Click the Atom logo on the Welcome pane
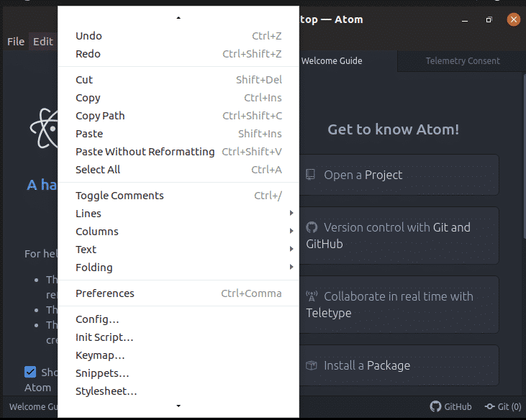Image resolution: width=526 pixels, height=420 pixels. point(44,129)
